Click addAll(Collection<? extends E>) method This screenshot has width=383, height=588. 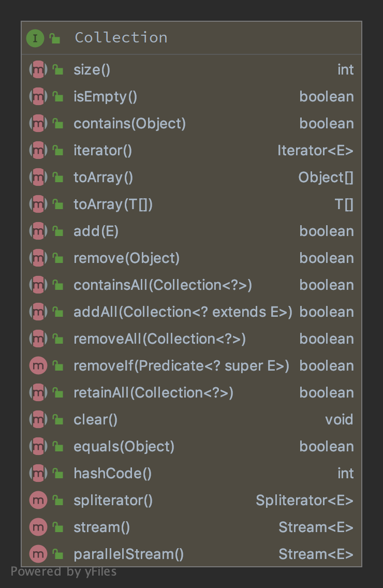[183, 312]
